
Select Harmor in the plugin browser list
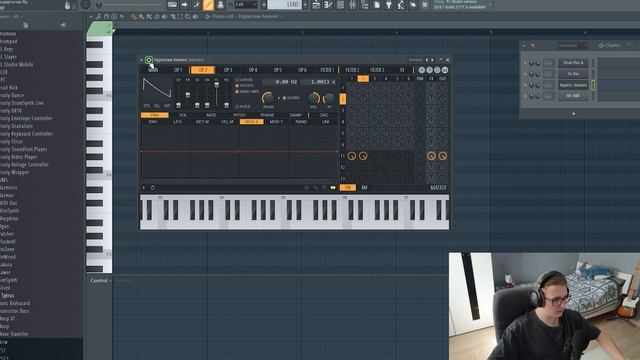(7, 196)
